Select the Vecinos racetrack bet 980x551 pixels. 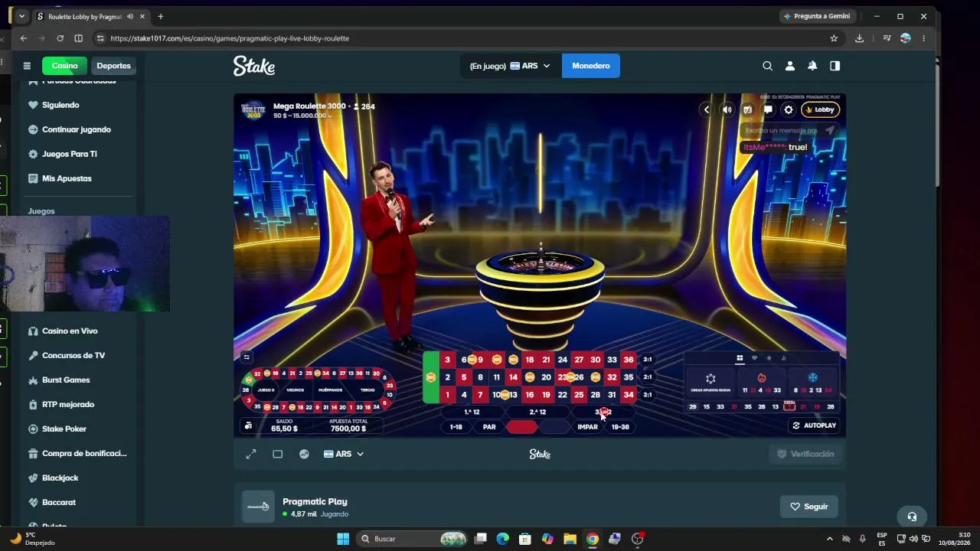pos(295,390)
